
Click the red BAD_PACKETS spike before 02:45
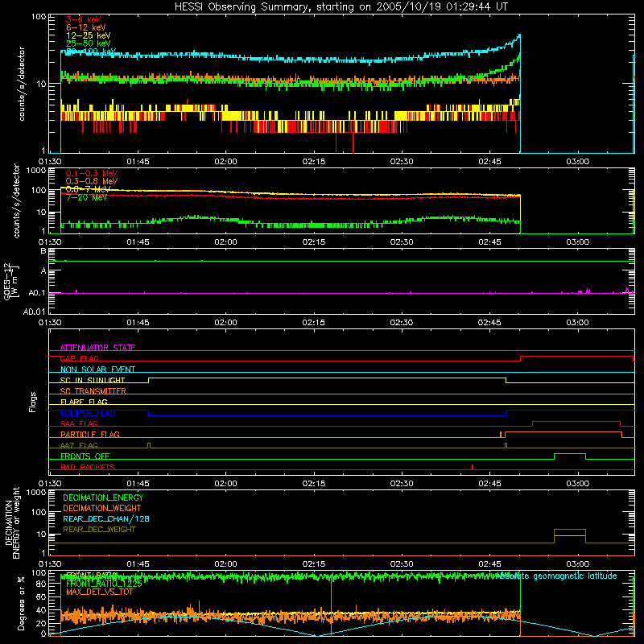(x=473, y=467)
